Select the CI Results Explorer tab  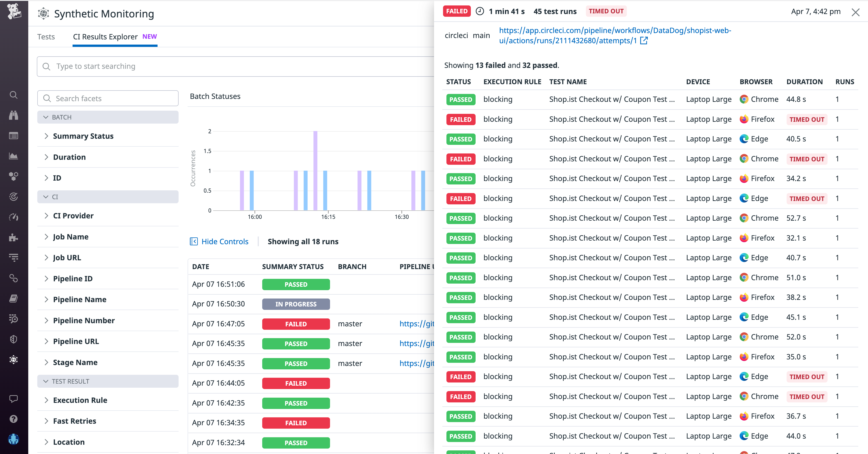(x=105, y=36)
